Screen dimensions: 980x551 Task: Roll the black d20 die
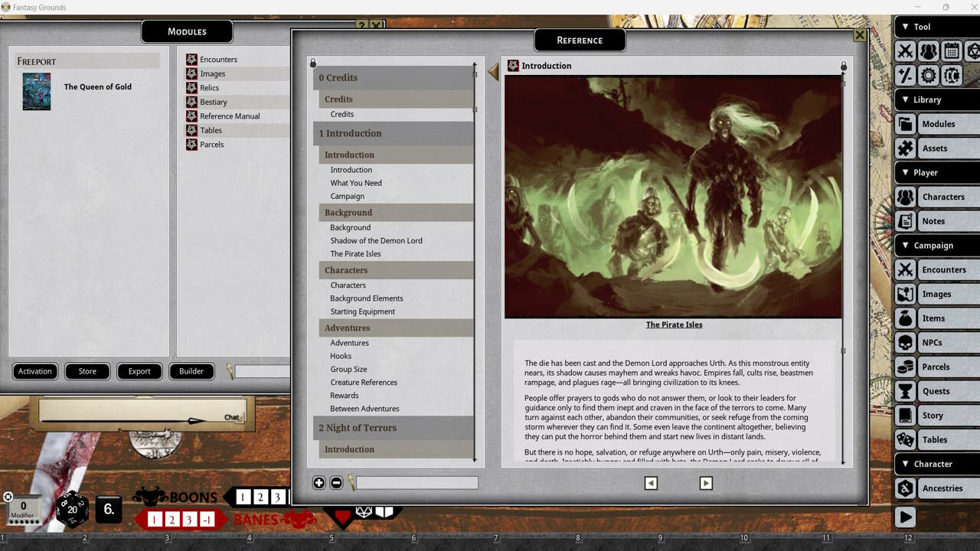pyautogui.click(x=72, y=509)
